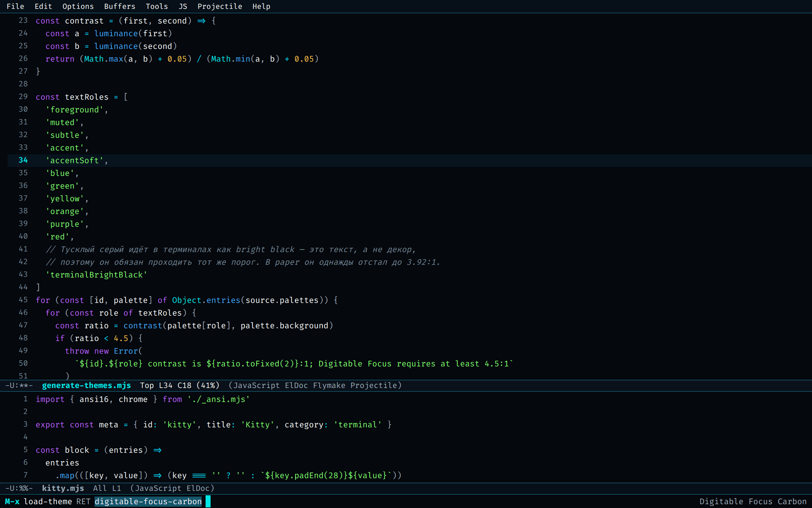Click the 'foreground' string on line 30
The image size is (812, 508).
click(74, 110)
